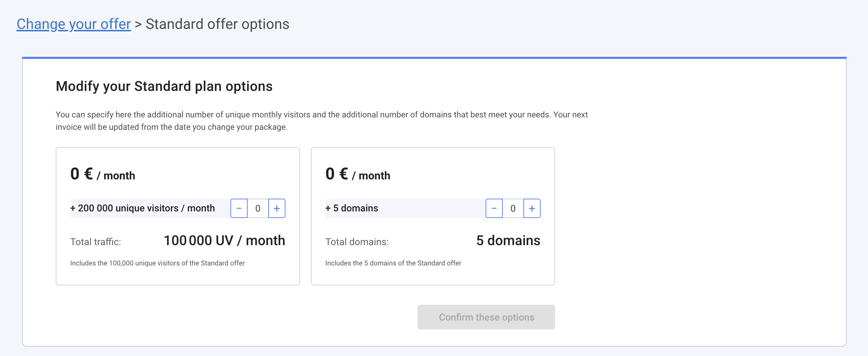Click the Total traffic label
Screen dimensions: 868x356
click(96, 242)
